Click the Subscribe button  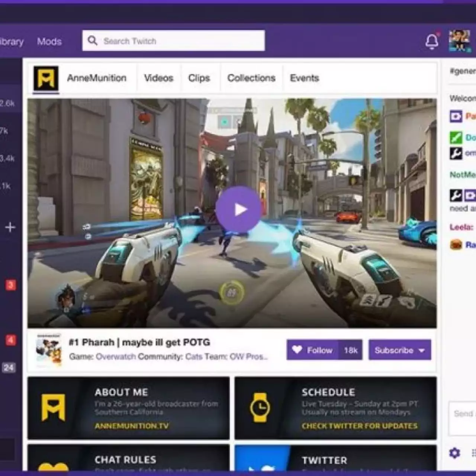click(x=400, y=350)
